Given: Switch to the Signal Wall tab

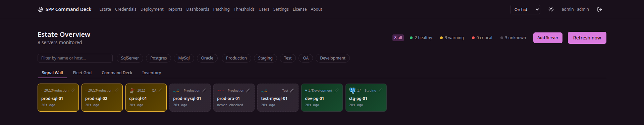Looking at the screenshot, I should [52, 73].
